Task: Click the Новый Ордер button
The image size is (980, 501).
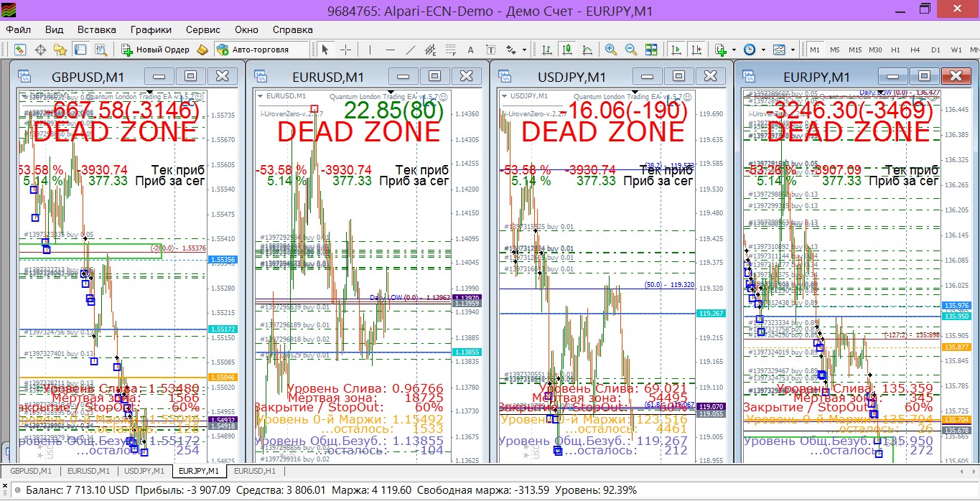Action: 156,50
